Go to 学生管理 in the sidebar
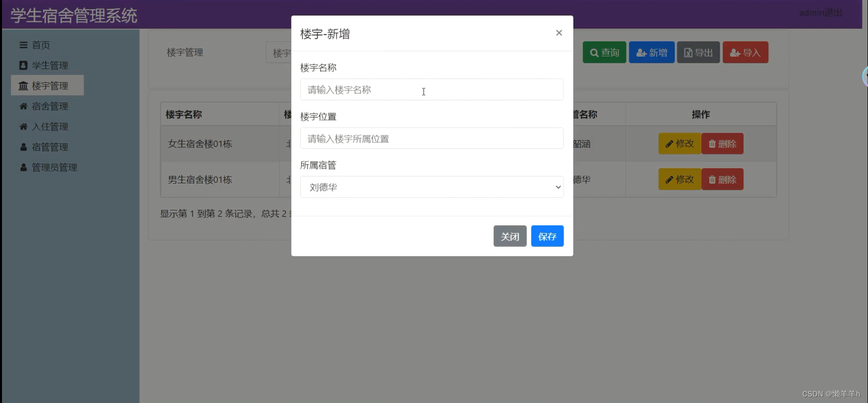Screen dimensions: 868x403 click(x=44, y=65)
